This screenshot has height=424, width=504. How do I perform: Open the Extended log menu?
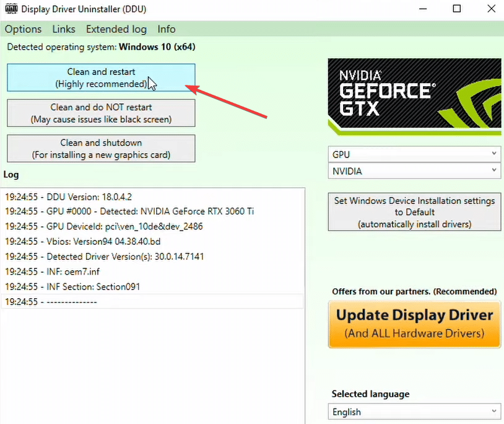pyautogui.click(x=116, y=29)
